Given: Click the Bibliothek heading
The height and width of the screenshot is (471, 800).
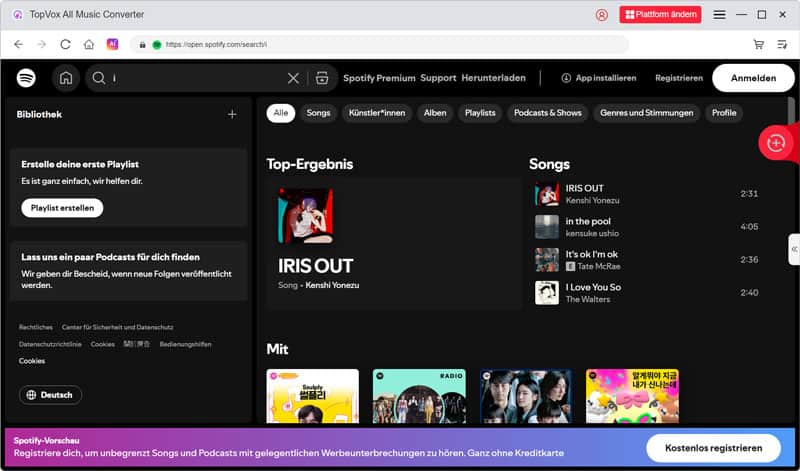Looking at the screenshot, I should [39, 114].
